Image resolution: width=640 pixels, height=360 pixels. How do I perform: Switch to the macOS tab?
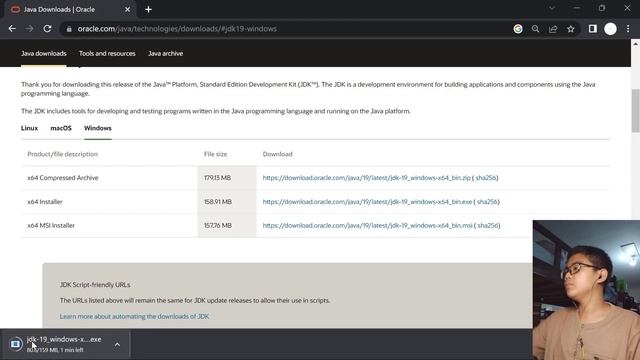(61, 128)
